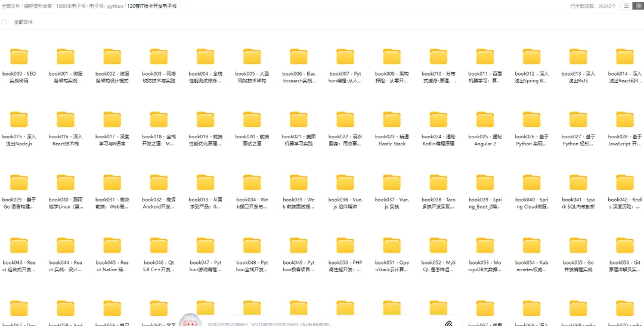
Task: Open book030 跟阿铭学Linux folder icon
Action: pyautogui.click(x=66, y=182)
